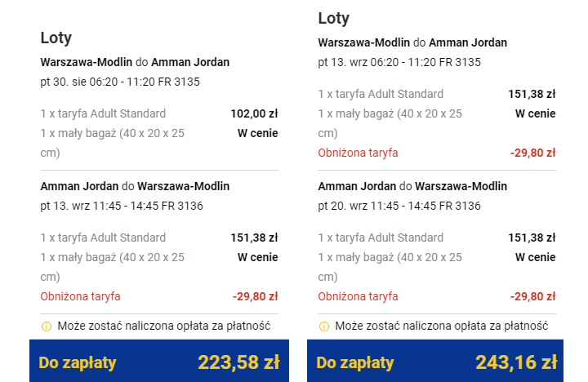Viewport: 588px width, 382px height.
Task: Click the right Do zapłaty 243,16 zł bar
Action: [x=435, y=361]
